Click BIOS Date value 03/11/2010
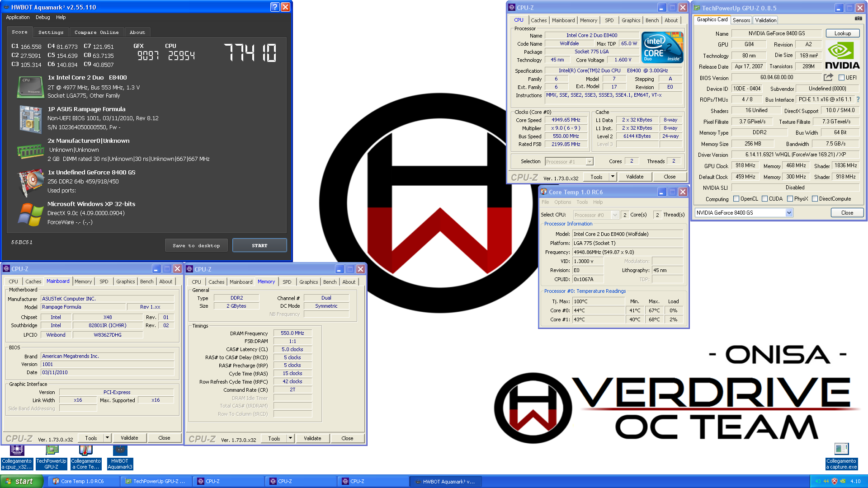The height and width of the screenshot is (488, 868). point(108,372)
